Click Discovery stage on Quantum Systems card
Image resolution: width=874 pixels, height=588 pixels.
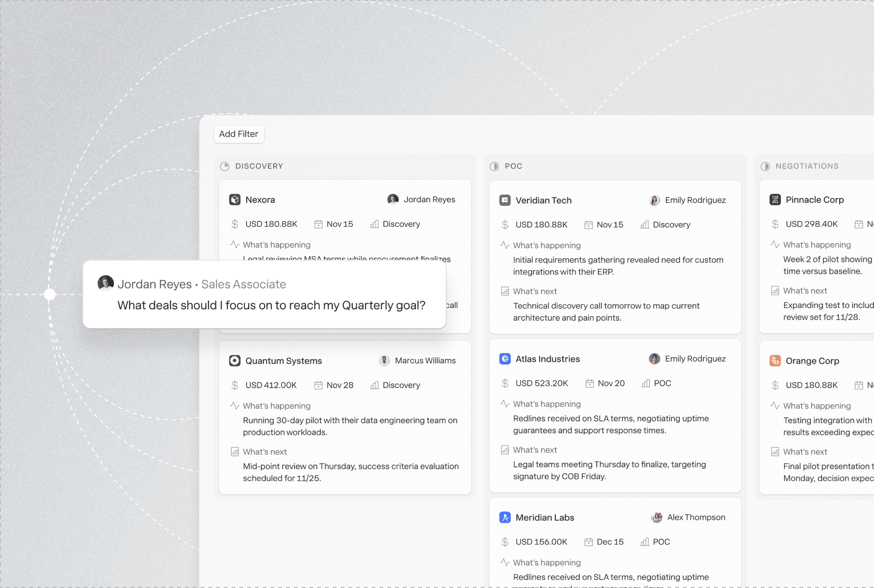(x=401, y=385)
